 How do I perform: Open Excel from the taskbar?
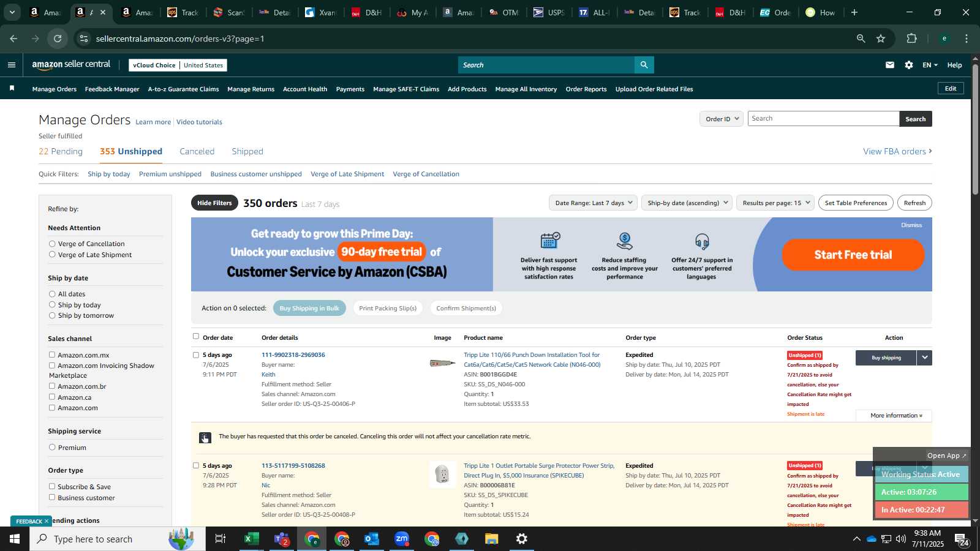coord(250,539)
